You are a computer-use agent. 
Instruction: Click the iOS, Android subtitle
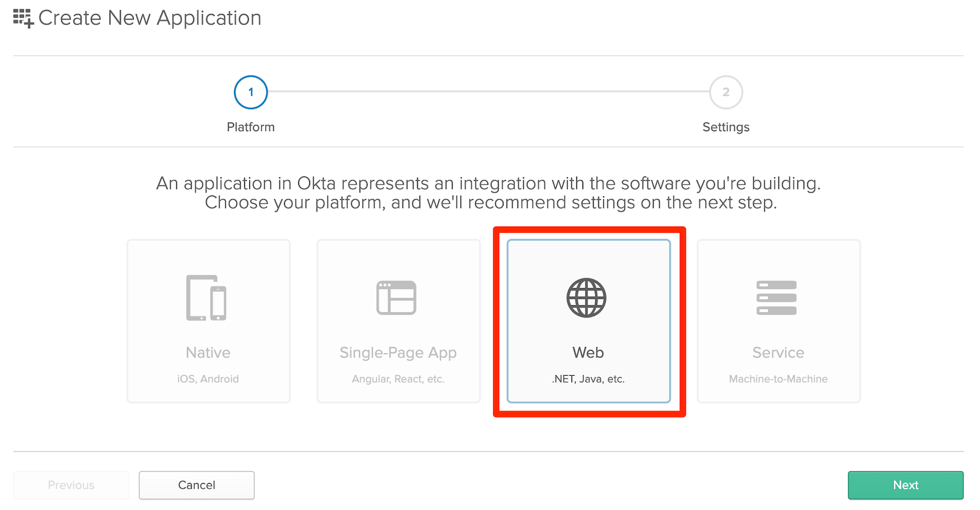click(x=208, y=379)
